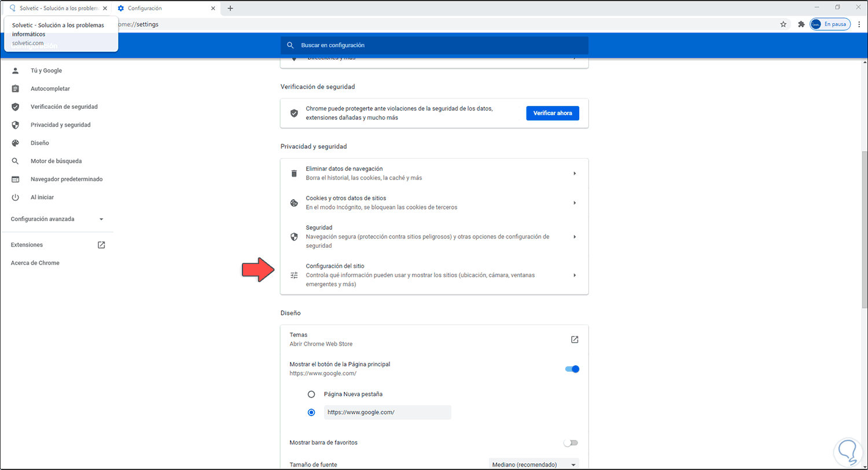868x470 pixels.
Task: Go to Motor de búsqueda section
Action: click(57, 161)
